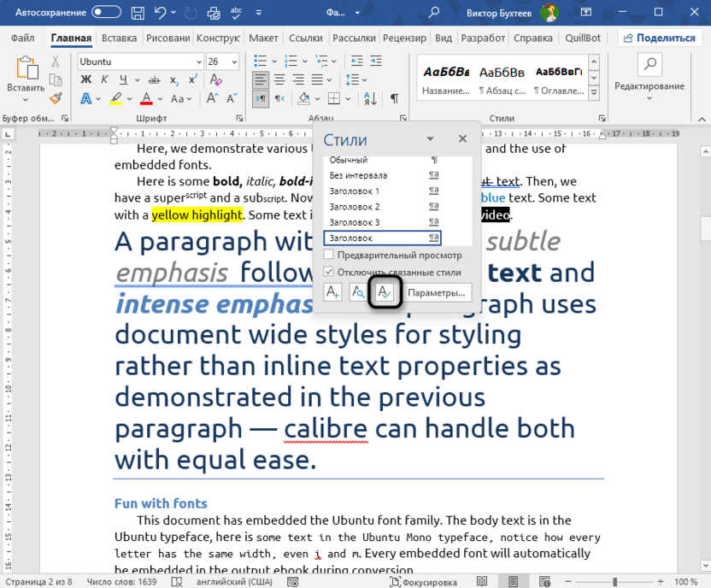Expand the font size 26 dropdown
Image resolution: width=711 pixels, height=588 pixels.
[x=235, y=62]
